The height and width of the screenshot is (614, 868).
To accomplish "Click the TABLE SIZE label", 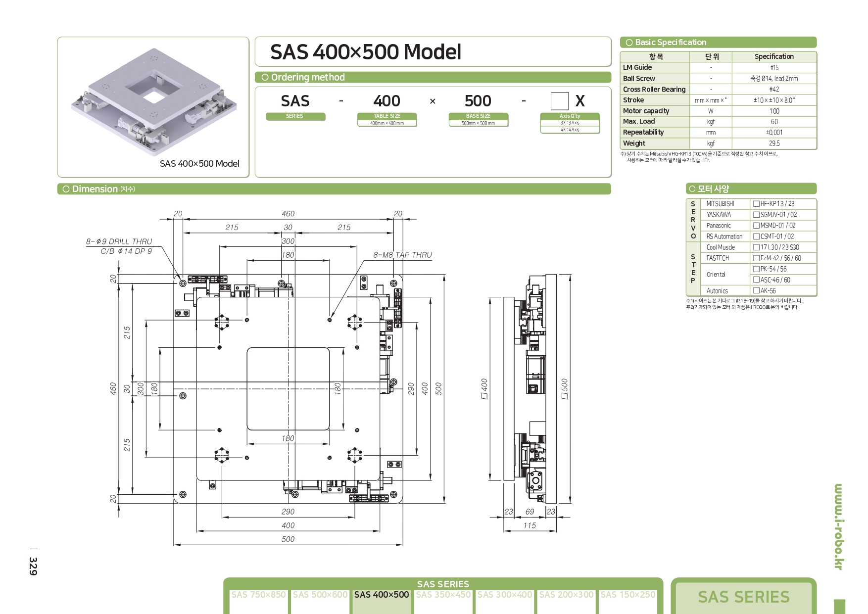I will coord(387,116).
